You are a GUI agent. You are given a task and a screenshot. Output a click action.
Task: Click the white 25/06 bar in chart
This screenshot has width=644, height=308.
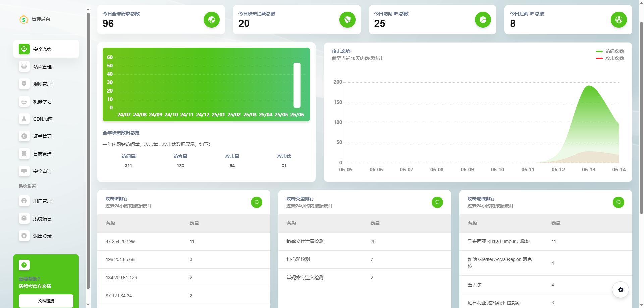(297, 85)
